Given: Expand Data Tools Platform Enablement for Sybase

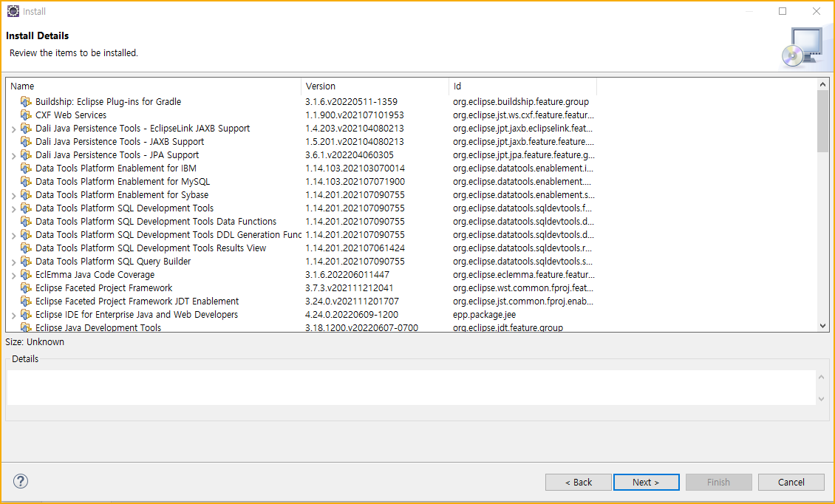Looking at the screenshot, I should click(x=14, y=196).
